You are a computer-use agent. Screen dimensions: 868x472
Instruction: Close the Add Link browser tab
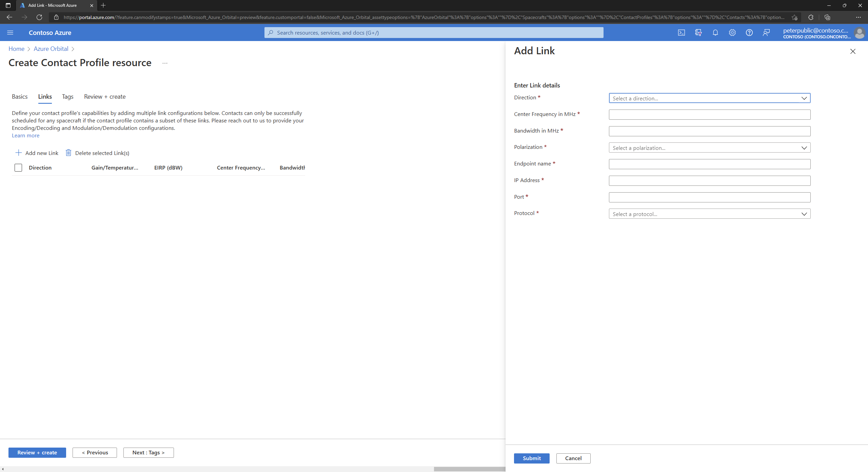tap(92, 5)
